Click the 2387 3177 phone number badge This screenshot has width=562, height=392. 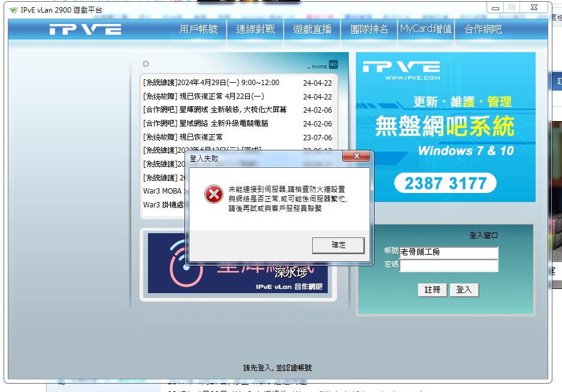pos(446,183)
